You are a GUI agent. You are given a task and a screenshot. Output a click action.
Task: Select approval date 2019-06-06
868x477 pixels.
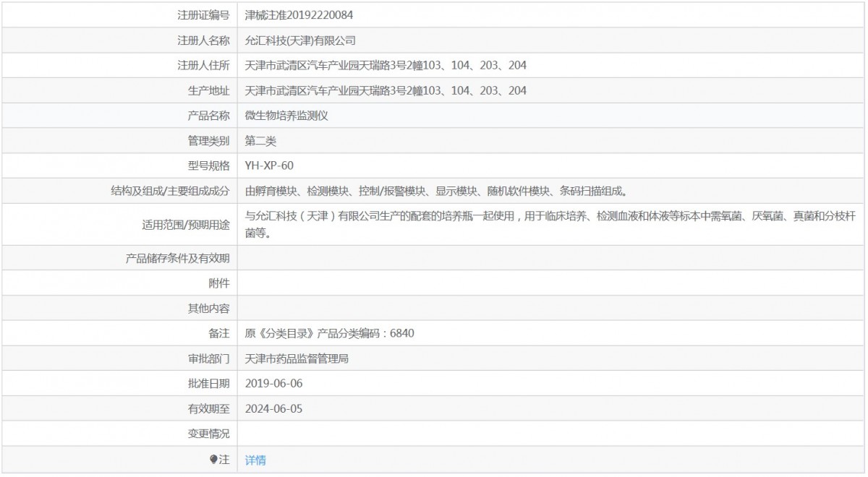click(273, 383)
